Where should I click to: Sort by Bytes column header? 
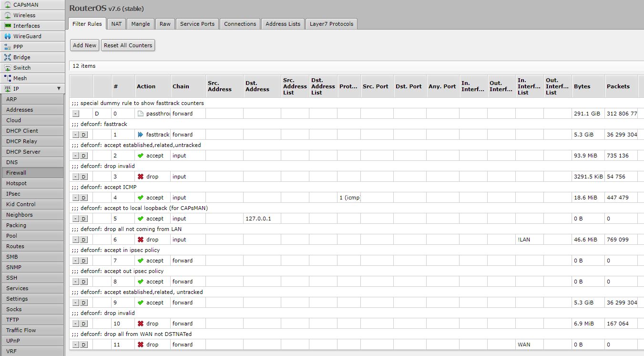point(589,86)
